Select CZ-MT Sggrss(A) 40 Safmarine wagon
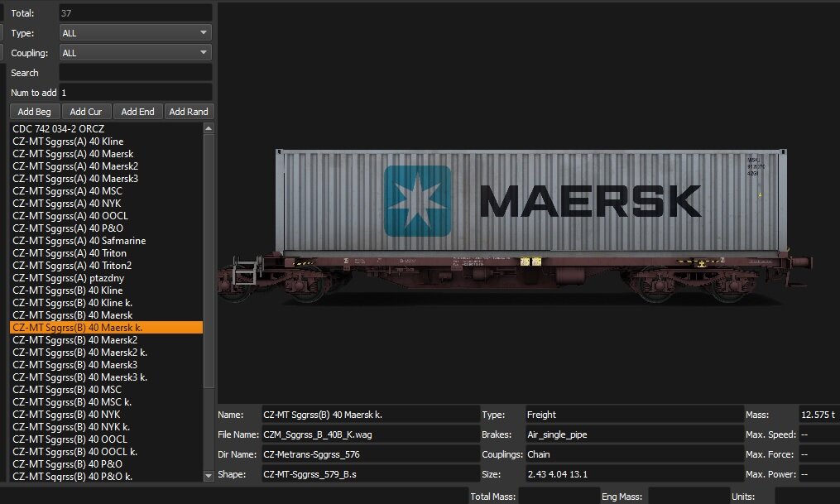Viewport: 840px width, 504px height. (79, 241)
